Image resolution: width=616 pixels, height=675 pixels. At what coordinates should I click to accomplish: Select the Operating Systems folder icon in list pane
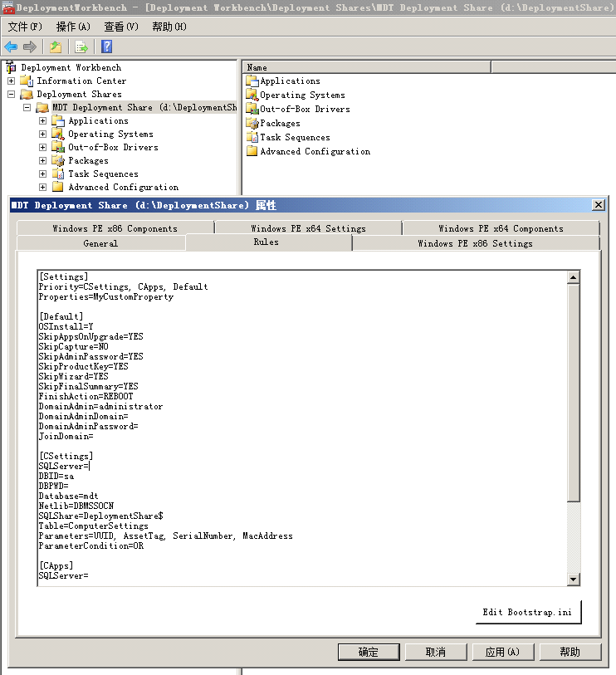[252, 95]
